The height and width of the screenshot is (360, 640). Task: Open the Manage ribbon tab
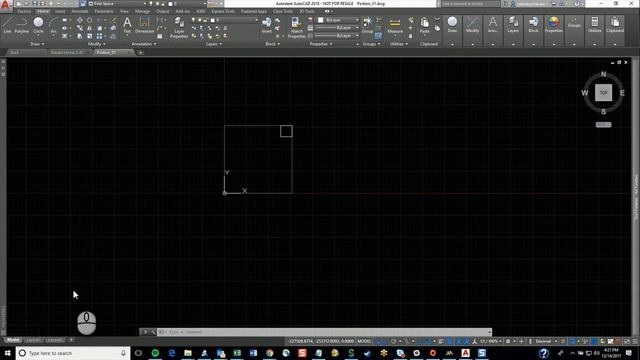(x=142, y=11)
